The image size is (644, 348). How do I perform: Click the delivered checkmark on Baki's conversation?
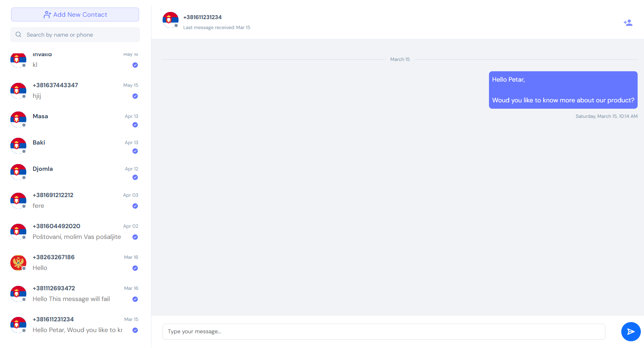coord(135,151)
